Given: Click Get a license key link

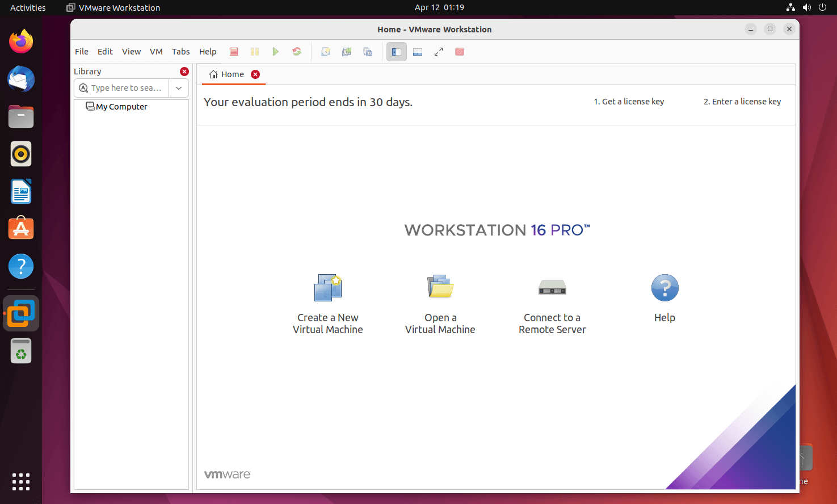Looking at the screenshot, I should (x=629, y=102).
